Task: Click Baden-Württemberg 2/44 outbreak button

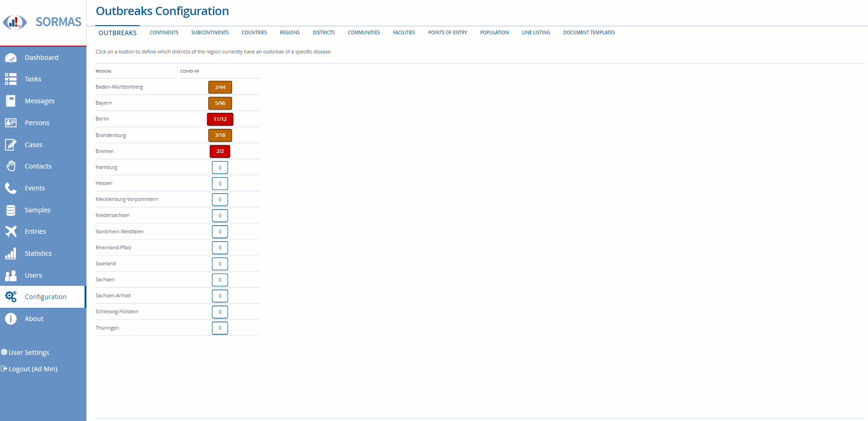Action: coord(220,87)
